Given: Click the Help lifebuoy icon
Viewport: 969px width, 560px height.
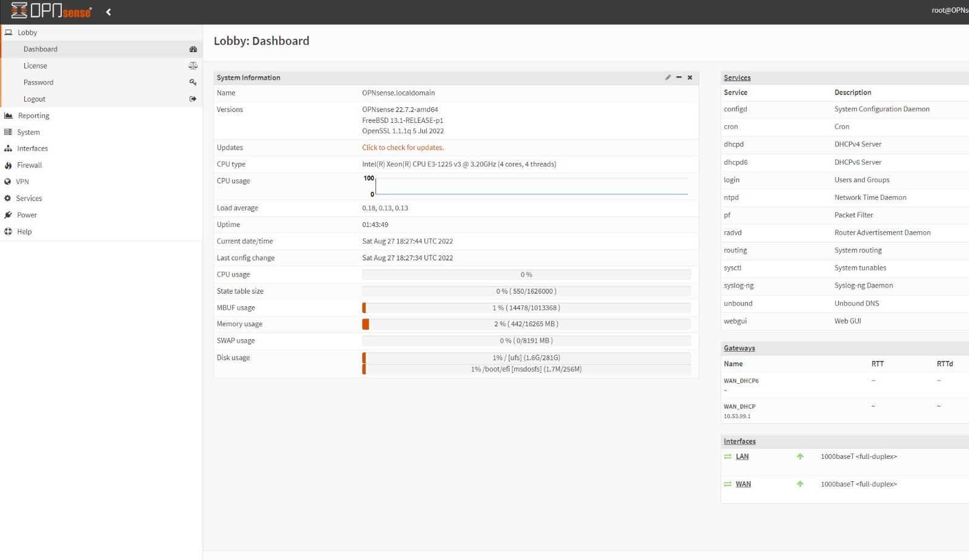Looking at the screenshot, I should point(8,231).
